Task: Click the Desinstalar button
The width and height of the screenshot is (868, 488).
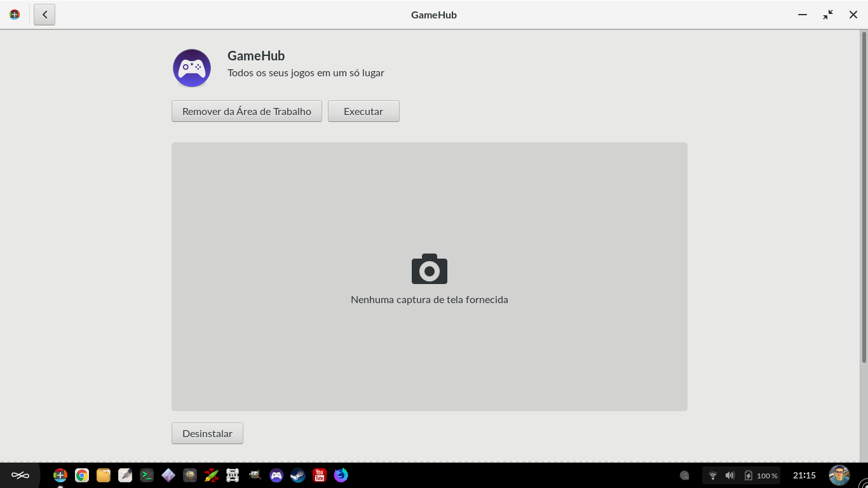Action: coord(207,433)
